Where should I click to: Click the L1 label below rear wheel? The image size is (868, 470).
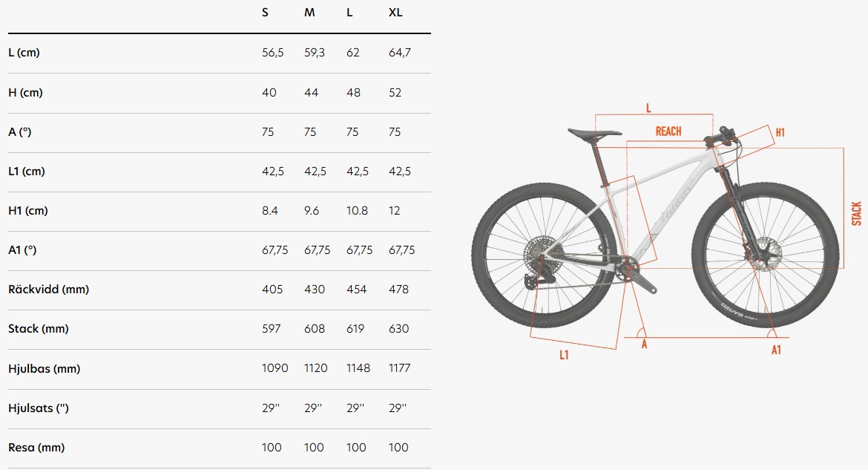click(x=564, y=355)
